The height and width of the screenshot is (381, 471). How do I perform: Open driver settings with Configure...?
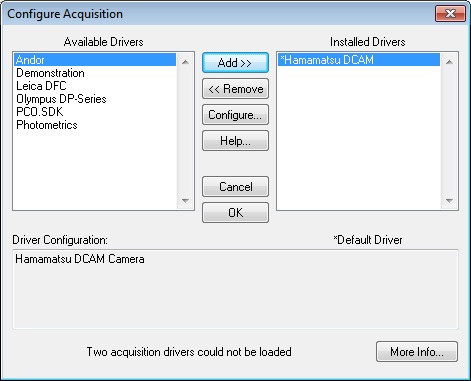[x=235, y=115]
